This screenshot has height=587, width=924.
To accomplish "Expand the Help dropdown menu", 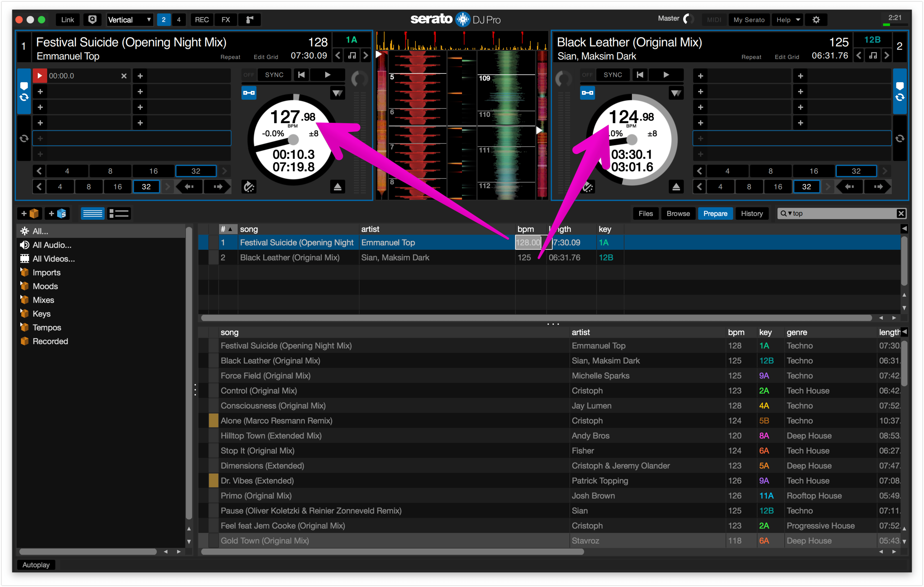I will [787, 19].
